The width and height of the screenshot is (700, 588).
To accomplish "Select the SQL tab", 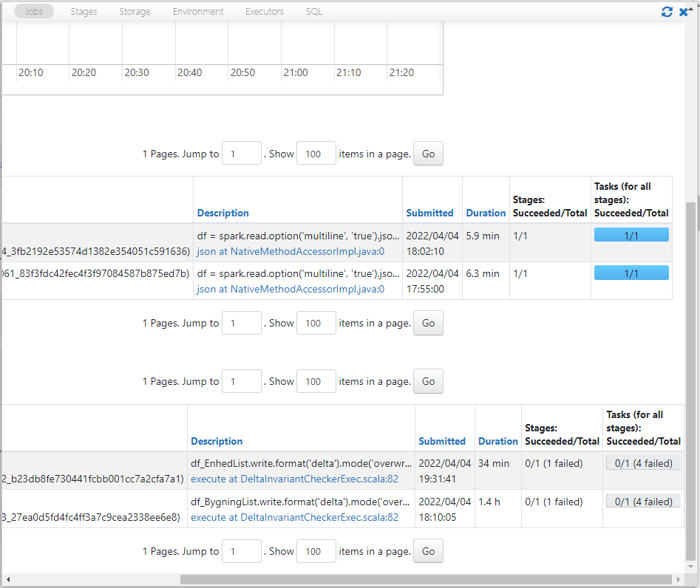I will pyautogui.click(x=313, y=12).
